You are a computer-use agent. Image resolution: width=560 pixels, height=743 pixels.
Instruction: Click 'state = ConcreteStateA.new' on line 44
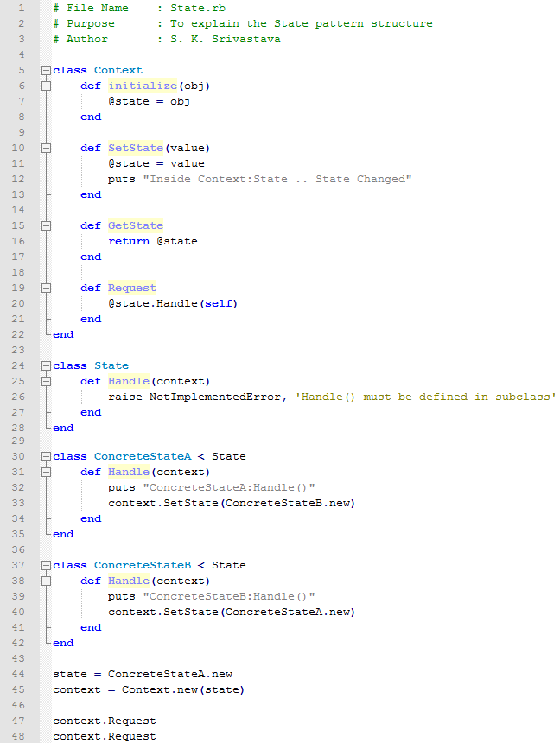pyautogui.click(x=143, y=674)
